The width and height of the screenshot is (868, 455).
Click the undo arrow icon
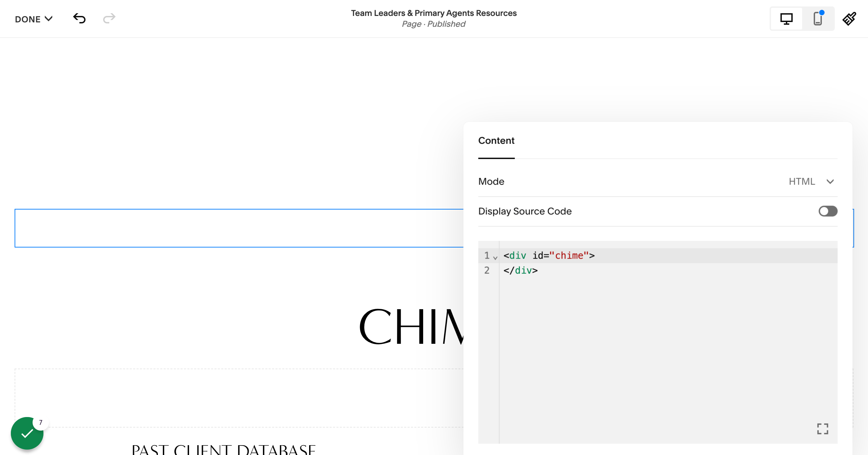coord(79,18)
